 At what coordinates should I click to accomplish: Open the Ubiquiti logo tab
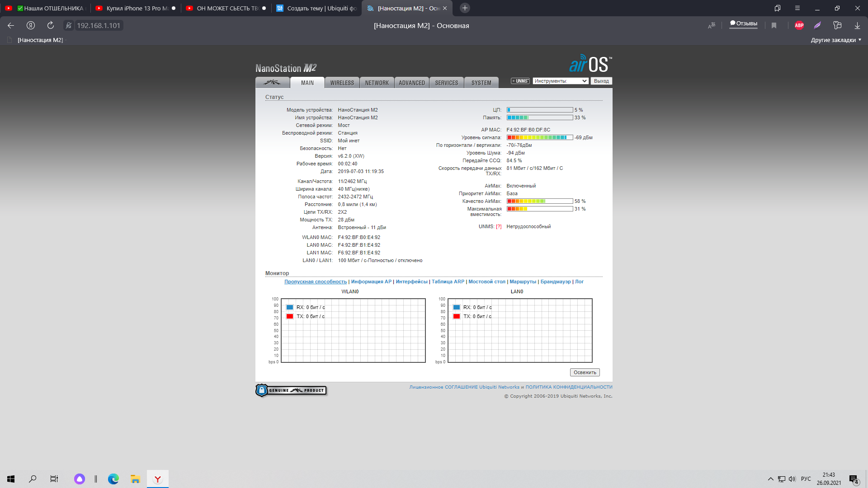pos(273,83)
